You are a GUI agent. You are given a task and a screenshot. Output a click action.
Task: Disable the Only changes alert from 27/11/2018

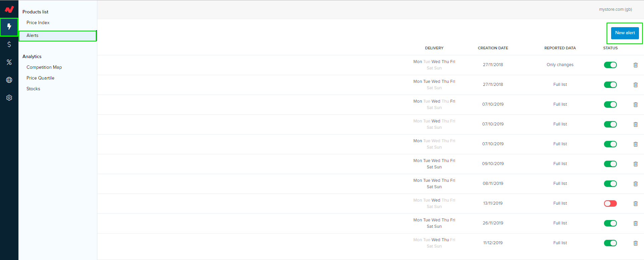point(610,65)
